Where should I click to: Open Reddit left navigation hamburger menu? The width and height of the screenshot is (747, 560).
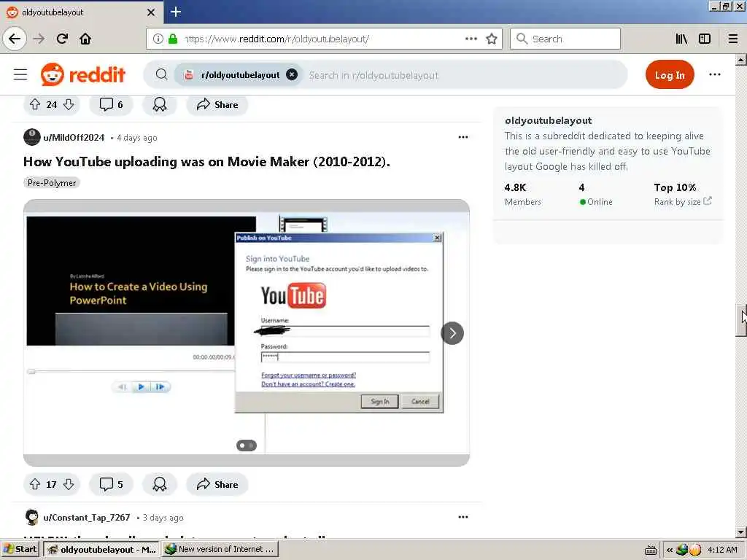click(x=20, y=74)
